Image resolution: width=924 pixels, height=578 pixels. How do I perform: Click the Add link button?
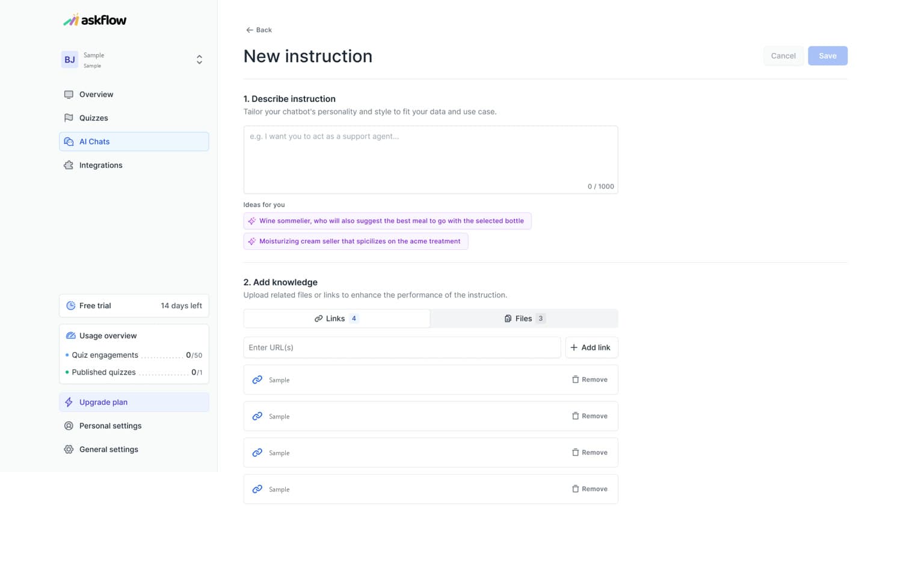pos(591,347)
